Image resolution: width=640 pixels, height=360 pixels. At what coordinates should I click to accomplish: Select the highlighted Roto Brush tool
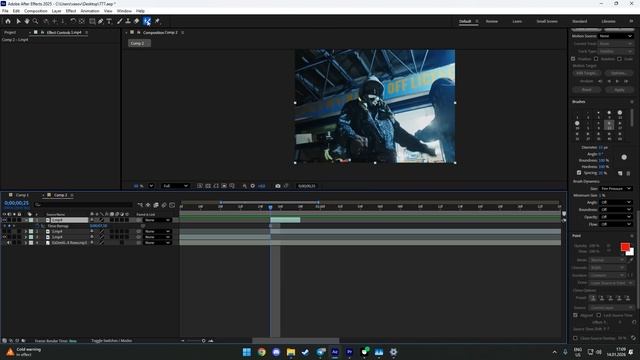click(147, 21)
